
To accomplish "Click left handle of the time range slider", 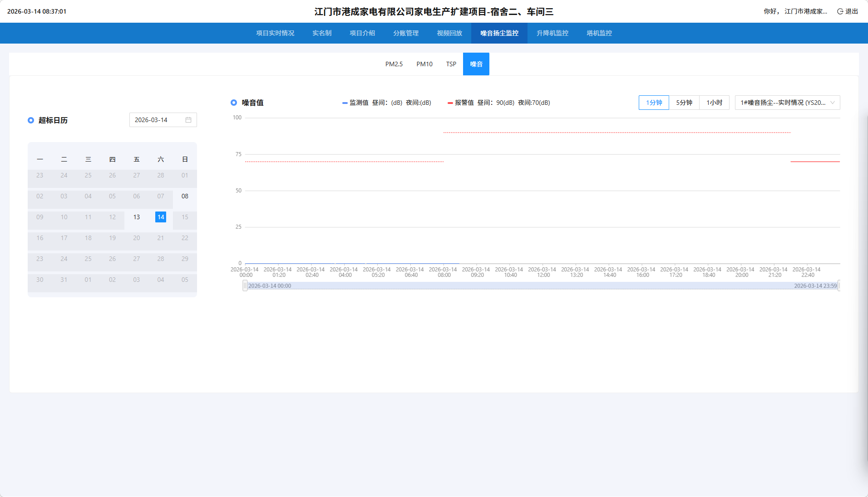I will [245, 285].
